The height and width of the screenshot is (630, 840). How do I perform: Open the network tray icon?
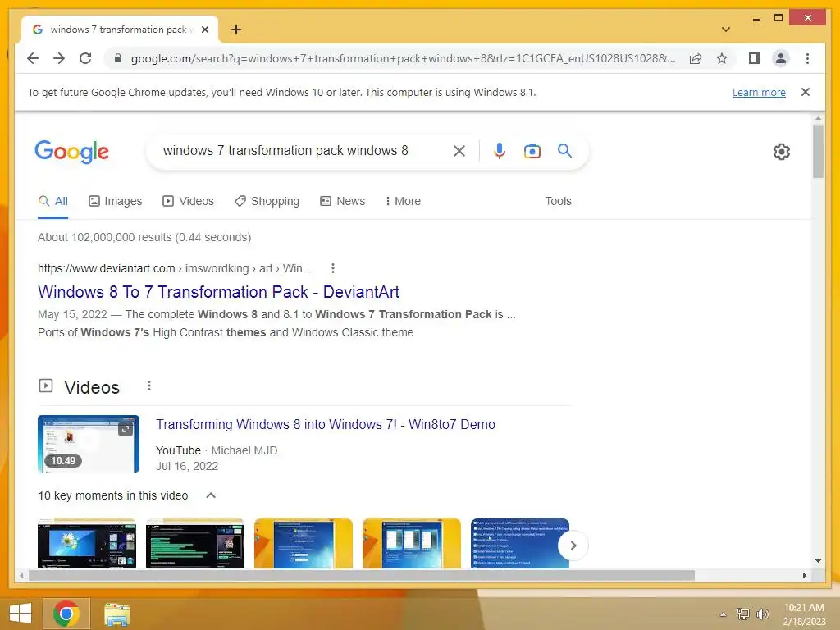coord(742,614)
